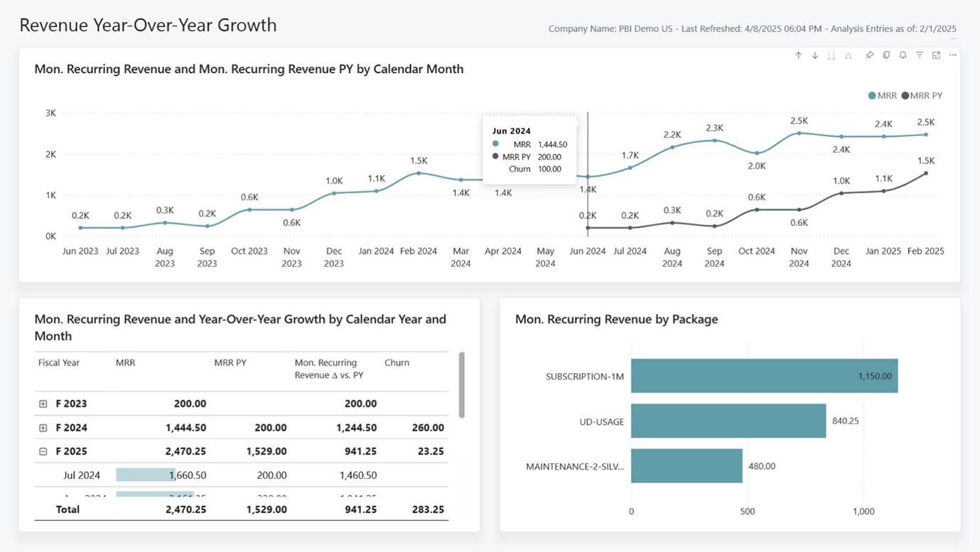The width and height of the screenshot is (980, 552).
Task: Click the Company Name refresh info text
Action: click(753, 29)
